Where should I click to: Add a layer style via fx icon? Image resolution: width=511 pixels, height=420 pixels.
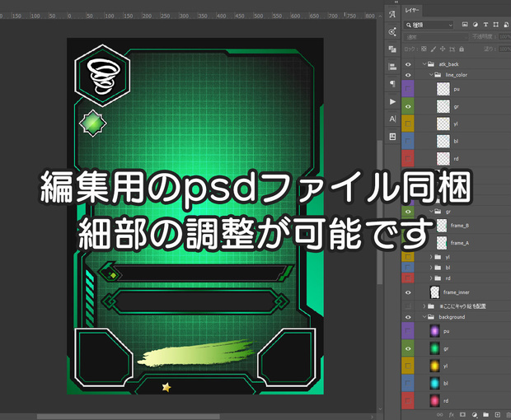click(x=452, y=414)
